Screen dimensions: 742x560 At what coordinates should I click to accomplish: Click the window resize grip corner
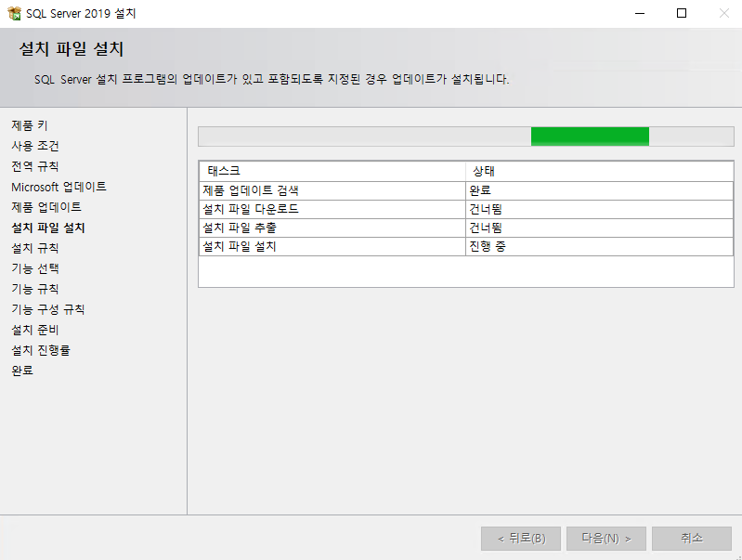[738, 556]
